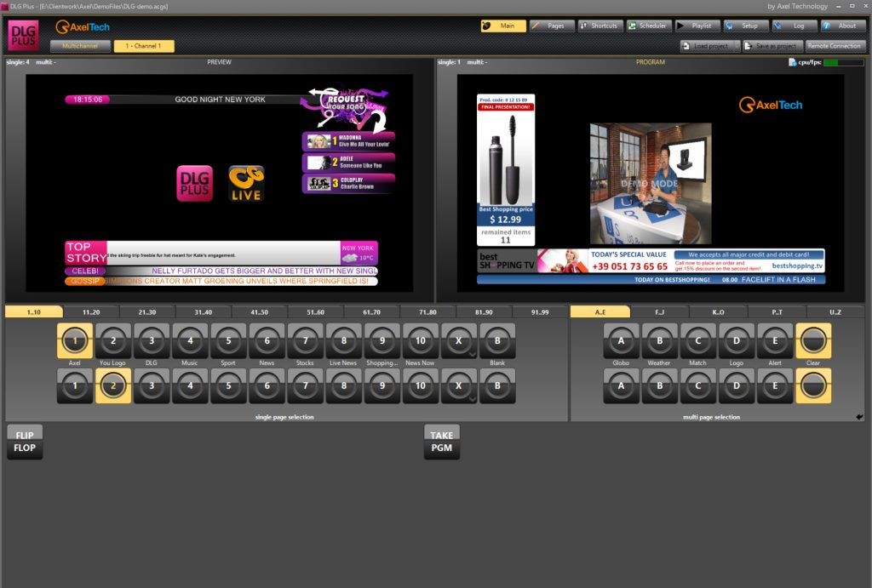Click the FLIP FLOP button

(25, 442)
